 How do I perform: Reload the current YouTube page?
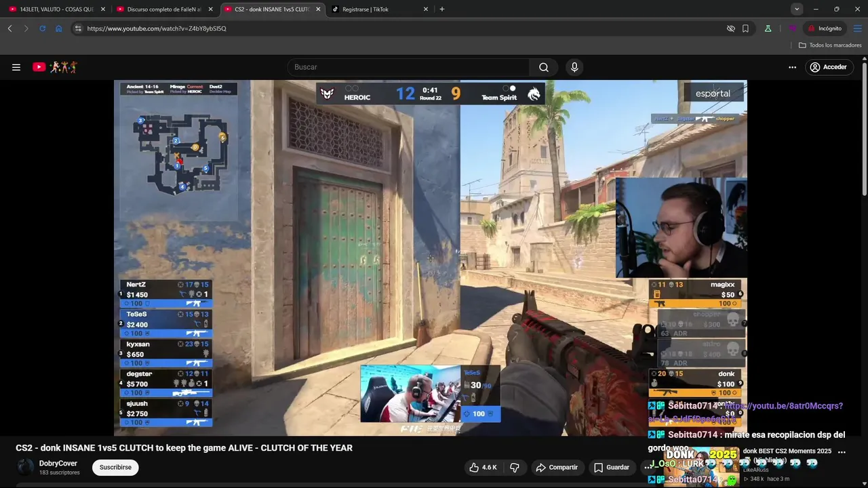pyautogui.click(x=42, y=28)
